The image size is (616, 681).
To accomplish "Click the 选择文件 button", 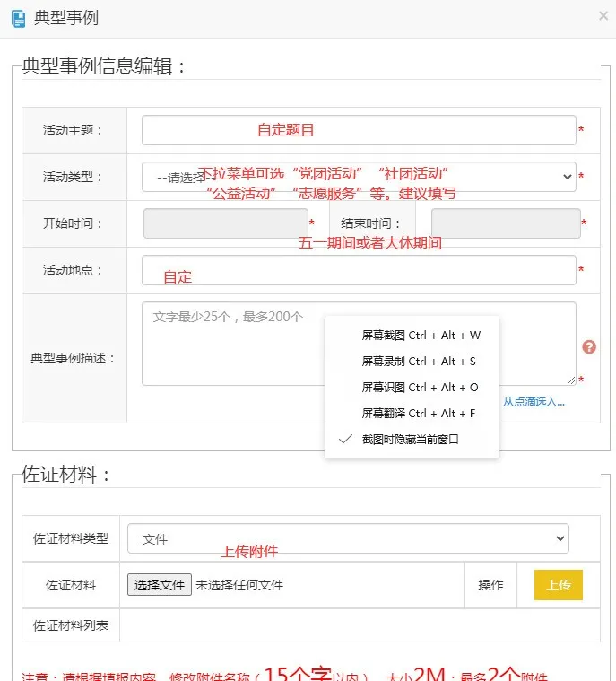I will [x=160, y=585].
